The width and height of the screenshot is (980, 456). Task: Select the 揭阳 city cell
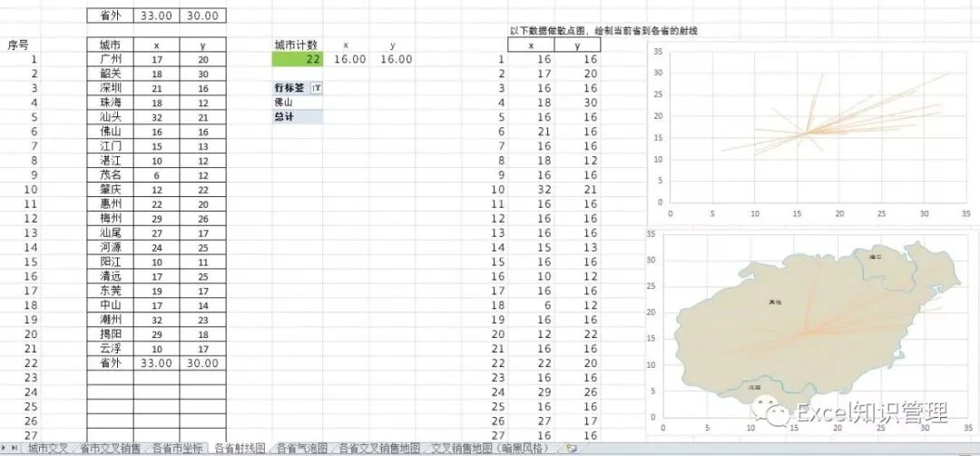click(x=110, y=334)
